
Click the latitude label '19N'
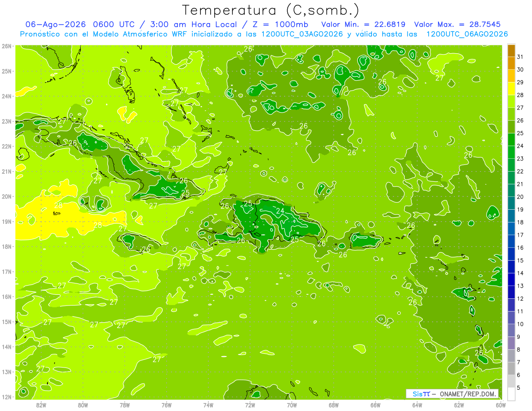click(x=7, y=221)
